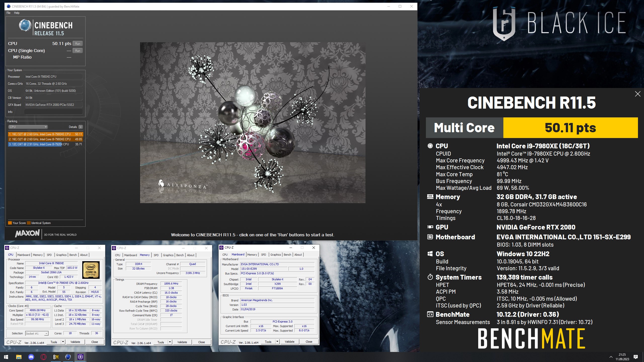Click the Windows OS icon in BenchMate
The image size is (644, 362).
(x=430, y=254)
